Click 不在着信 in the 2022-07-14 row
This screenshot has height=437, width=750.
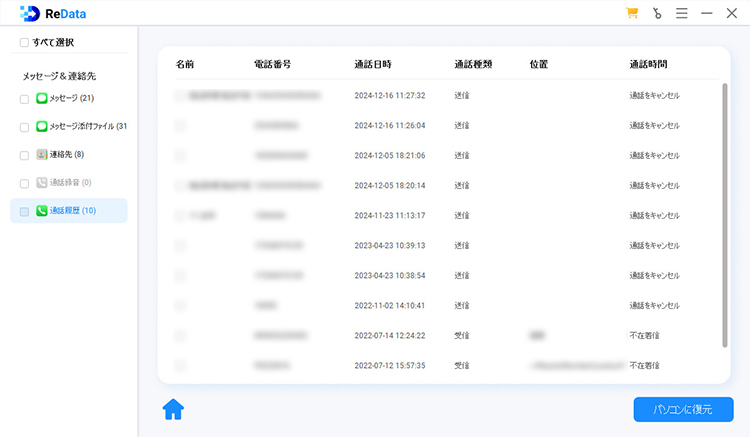coord(644,336)
